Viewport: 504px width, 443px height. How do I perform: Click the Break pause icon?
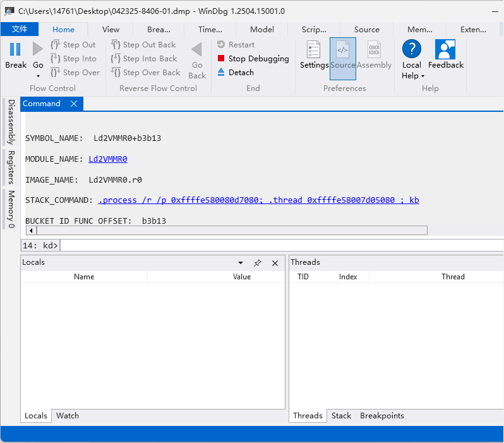(16, 49)
